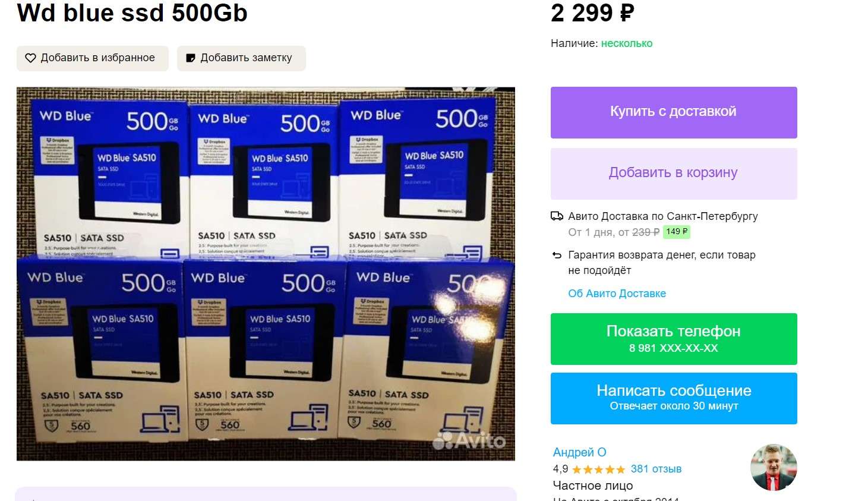The height and width of the screenshot is (501, 868).
Task: Open the WD Blue SSD product photo
Action: [266, 274]
